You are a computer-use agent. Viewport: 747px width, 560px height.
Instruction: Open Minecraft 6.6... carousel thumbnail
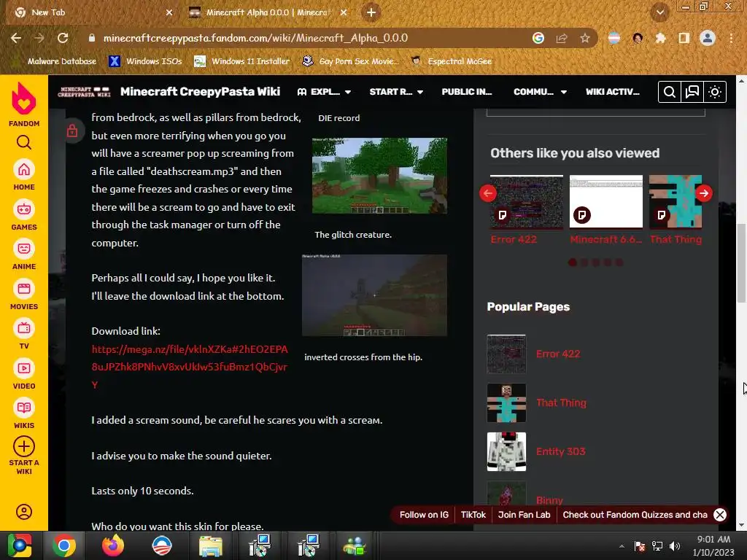[x=606, y=201]
